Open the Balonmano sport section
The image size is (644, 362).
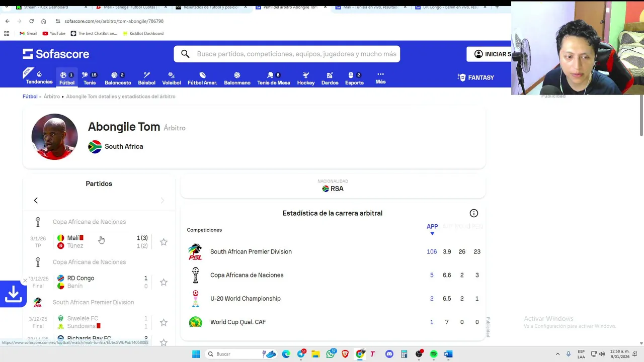237,78
